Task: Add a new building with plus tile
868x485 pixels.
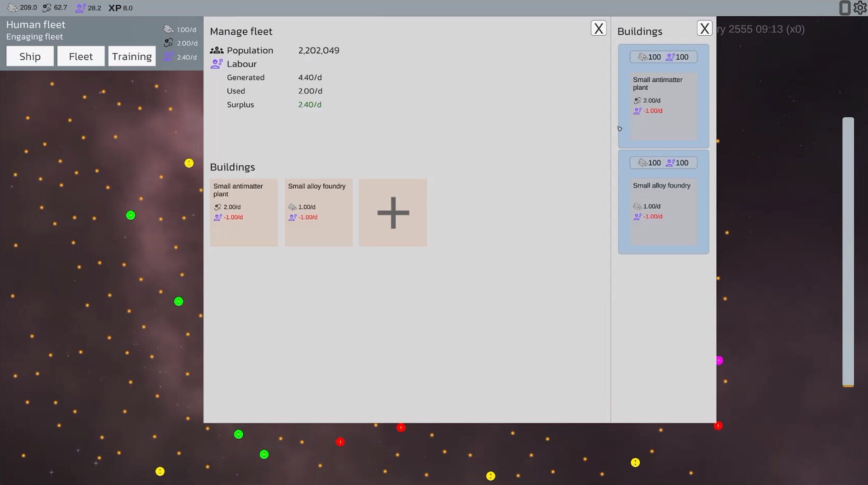Action: [x=393, y=212]
